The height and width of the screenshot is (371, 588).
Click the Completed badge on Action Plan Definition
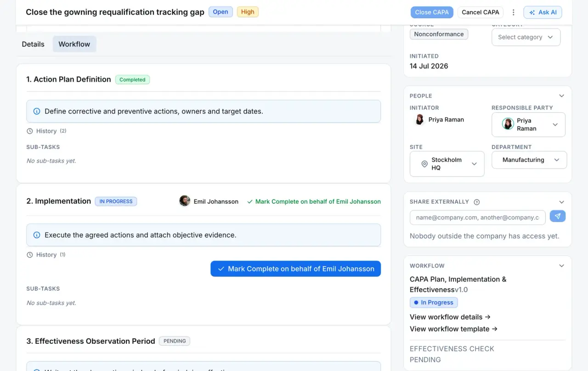pyautogui.click(x=132, y=80)
